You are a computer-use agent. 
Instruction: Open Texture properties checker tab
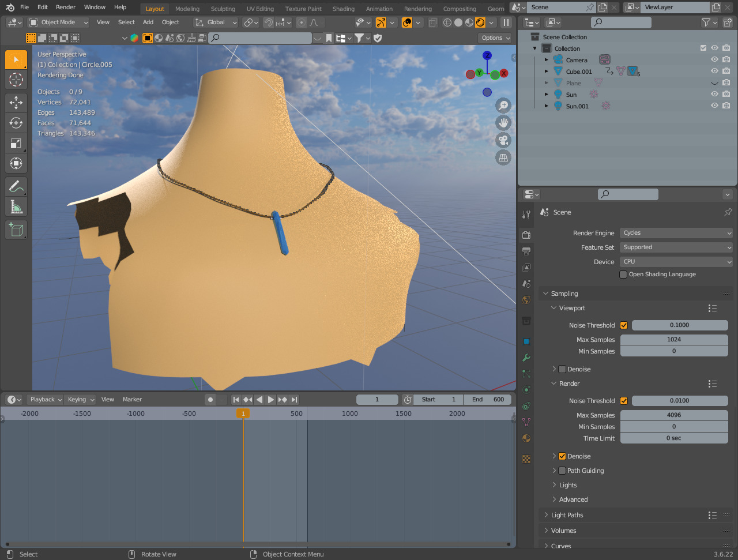pos(526,459)
